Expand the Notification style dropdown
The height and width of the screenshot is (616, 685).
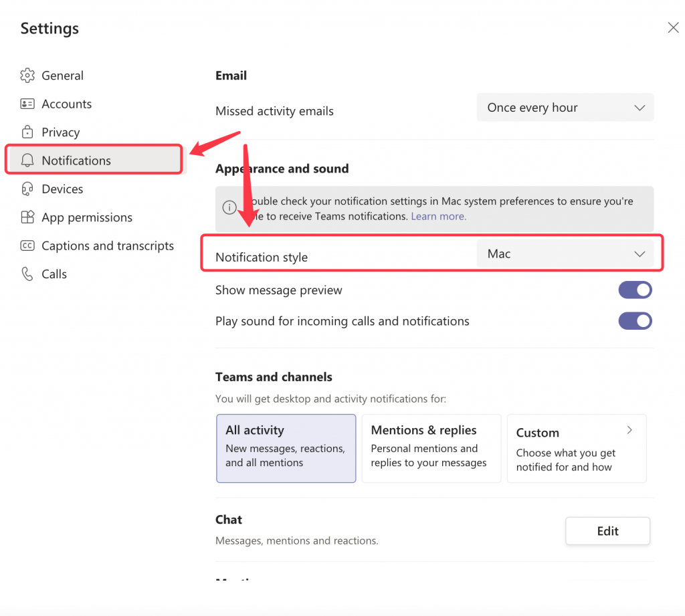[x=565, y=254]
